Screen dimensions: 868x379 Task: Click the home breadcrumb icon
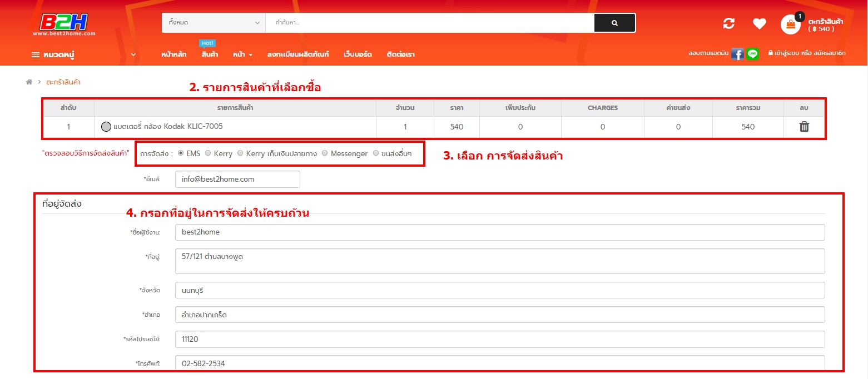29,82
